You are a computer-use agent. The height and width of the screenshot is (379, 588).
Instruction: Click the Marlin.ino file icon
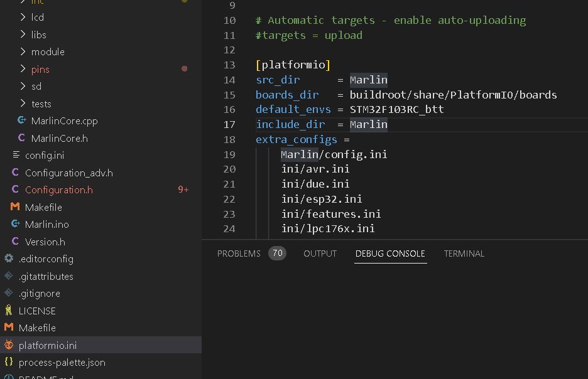[15, 224]
